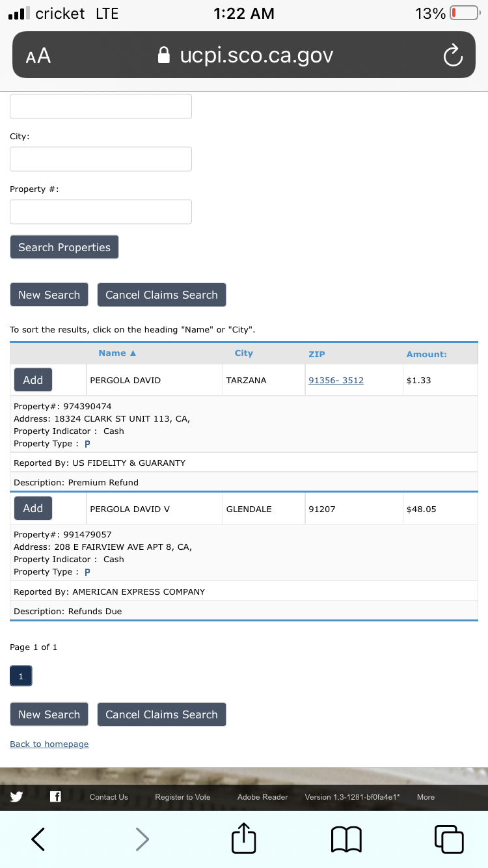This screenshot has width=488, height=868.
Task: Tap the Safari back arrow
Action: tap(38, 839)
